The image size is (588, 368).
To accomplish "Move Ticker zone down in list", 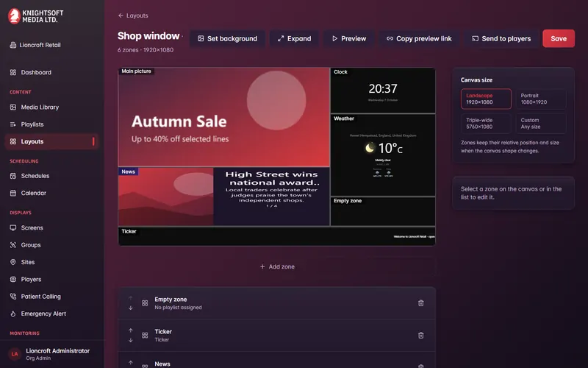I will point(131,340).
